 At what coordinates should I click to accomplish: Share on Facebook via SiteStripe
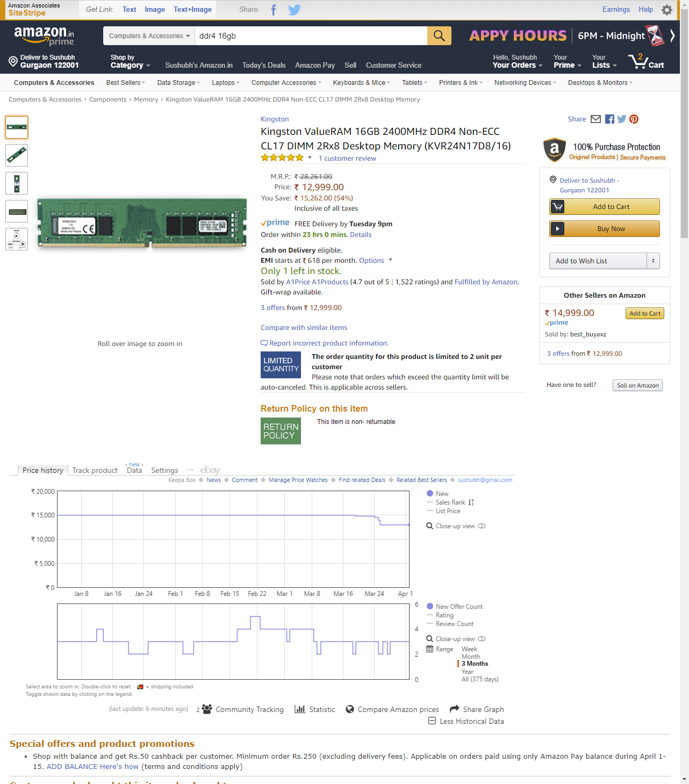pyautogui.click(x=274, y=10)
